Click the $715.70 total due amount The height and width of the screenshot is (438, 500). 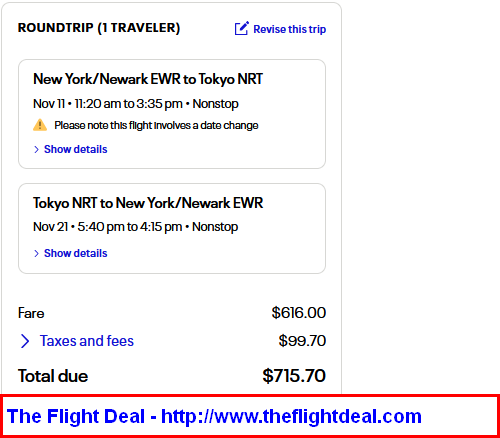[x=294, y=376]
